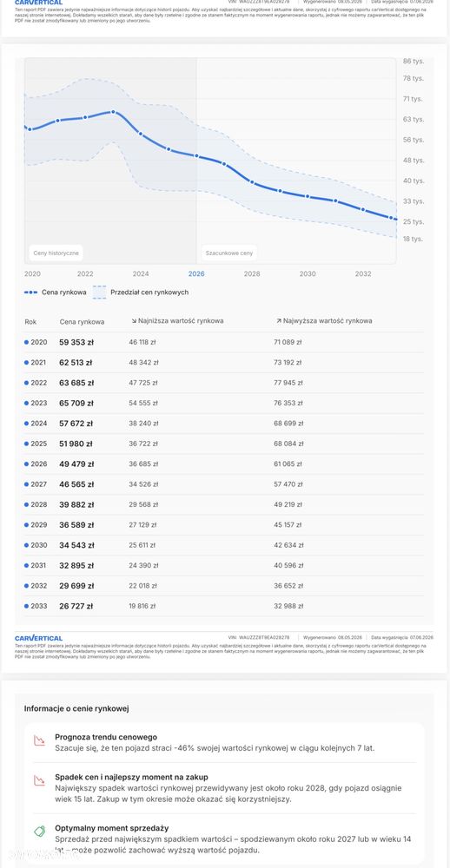Click the 62 513 zł market price
The height and width of the screenshot is (868, 450).
click(76, 363)
